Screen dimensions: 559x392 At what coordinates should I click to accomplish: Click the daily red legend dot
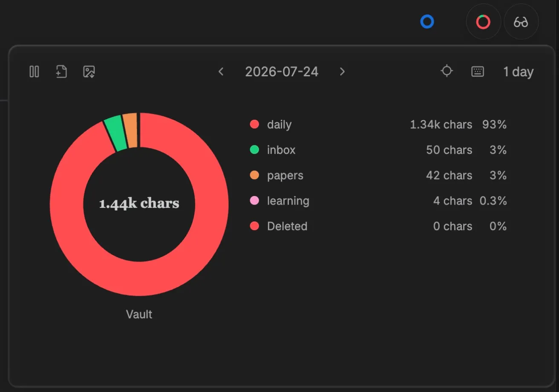[254, 124]
